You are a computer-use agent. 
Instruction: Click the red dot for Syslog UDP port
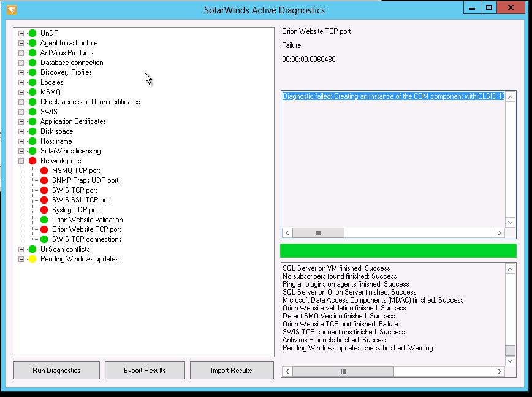point(44,210)
